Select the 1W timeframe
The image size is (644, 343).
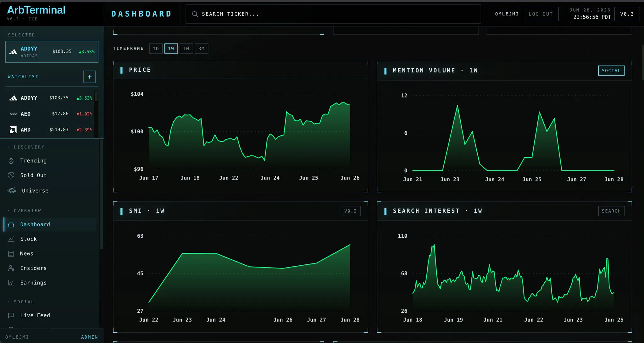171,48
